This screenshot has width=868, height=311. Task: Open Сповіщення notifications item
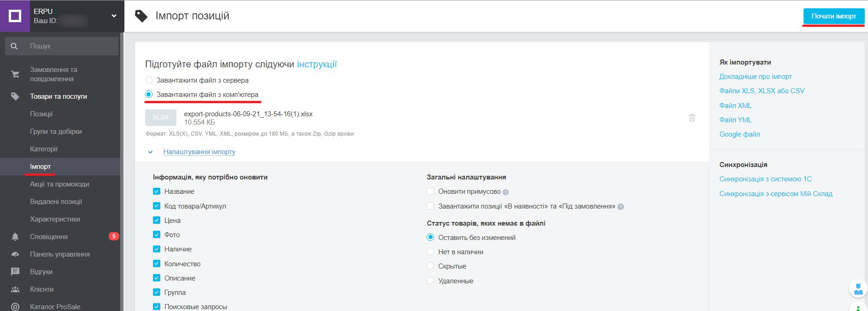pyautogui.click(x=49, y=237)
